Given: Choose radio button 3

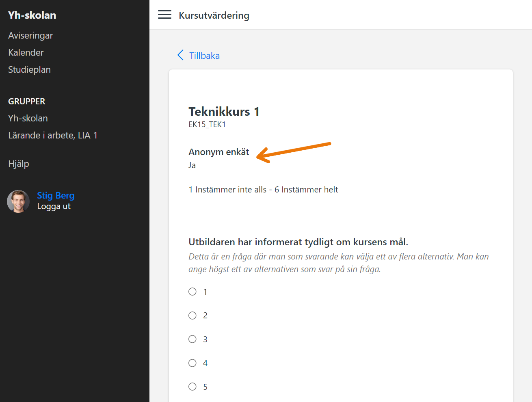Looking at the screenshot, I should (192, 339).
